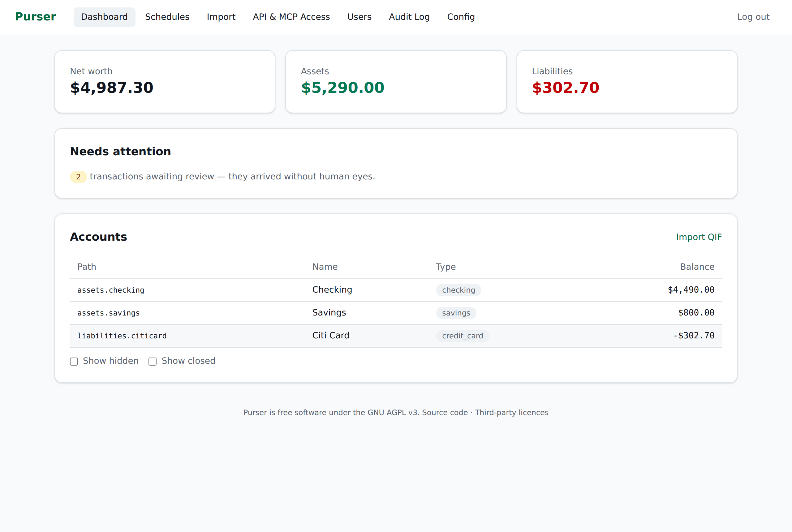792x532 pixels.
Task: Enable the Show closed checkbox
Action: click(153, 361)
